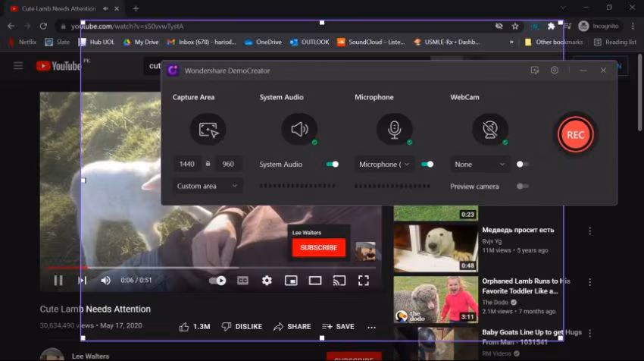Click the WebCam disabled camera icon
Image resolution: width=644 pixels, height=361 pixels.
tap(490, 130)
